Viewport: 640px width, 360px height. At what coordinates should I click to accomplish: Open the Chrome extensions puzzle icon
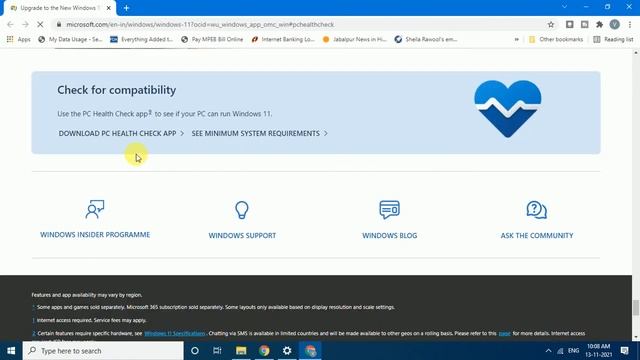[x=600, y=24]
